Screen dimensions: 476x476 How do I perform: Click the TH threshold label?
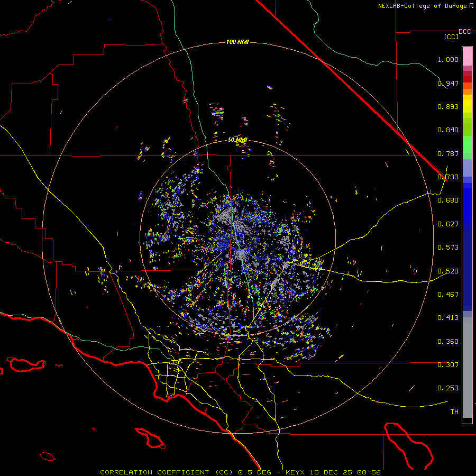(454, 412)
